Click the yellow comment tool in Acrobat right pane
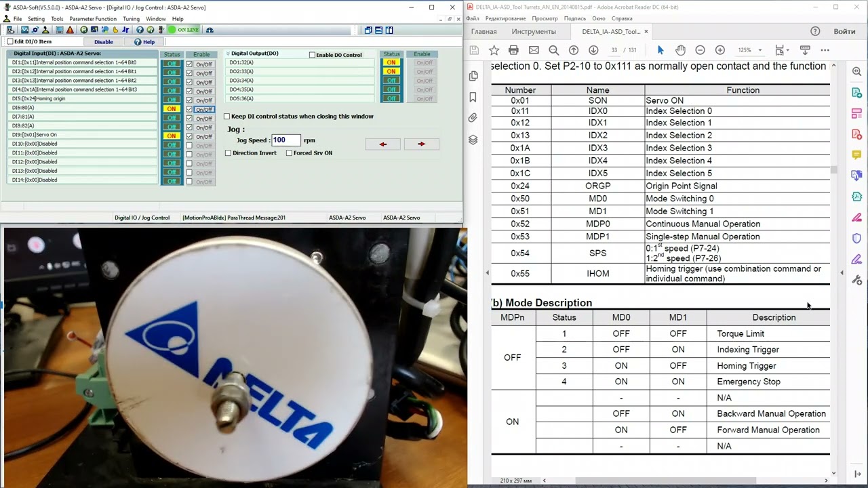This screenshot has height=488, width=868. point(857,155)
